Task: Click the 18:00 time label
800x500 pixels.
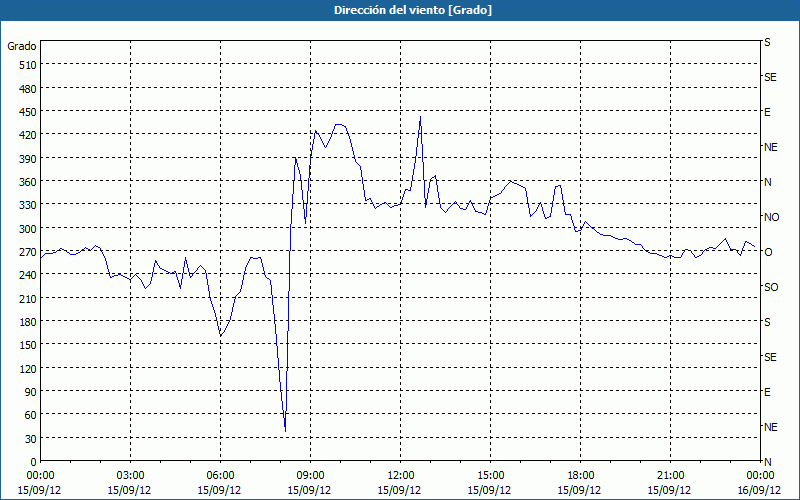Action: click(x=580, y=476)
